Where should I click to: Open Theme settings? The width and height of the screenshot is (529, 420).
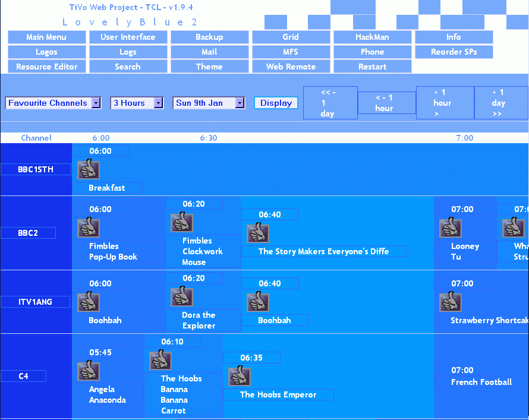(209, 67)
